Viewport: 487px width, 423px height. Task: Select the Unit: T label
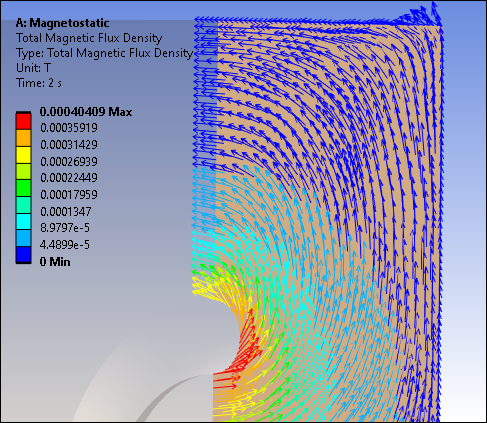tap(33, 68)
